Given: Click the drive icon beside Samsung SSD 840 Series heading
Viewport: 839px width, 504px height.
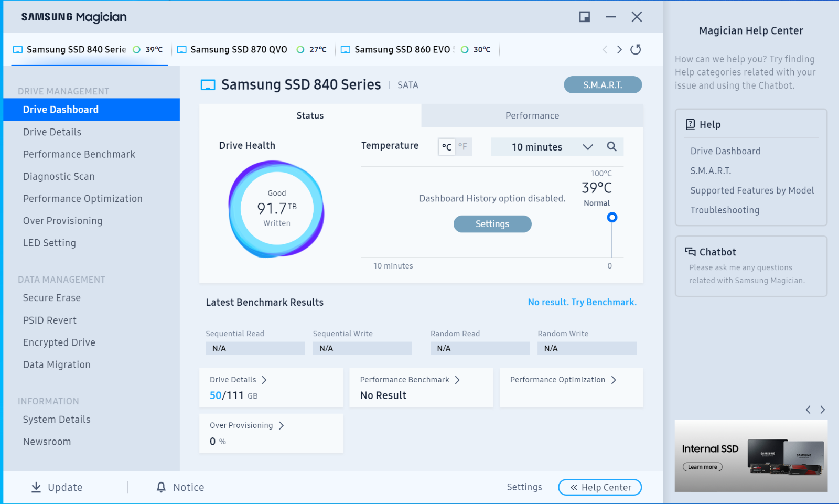Looking at the screenshot, I should (208, 85).
